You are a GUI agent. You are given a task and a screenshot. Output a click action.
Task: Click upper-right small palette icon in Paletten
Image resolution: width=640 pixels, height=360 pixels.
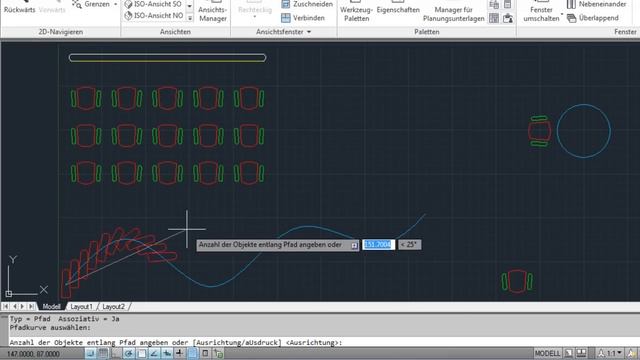[508, 4]
